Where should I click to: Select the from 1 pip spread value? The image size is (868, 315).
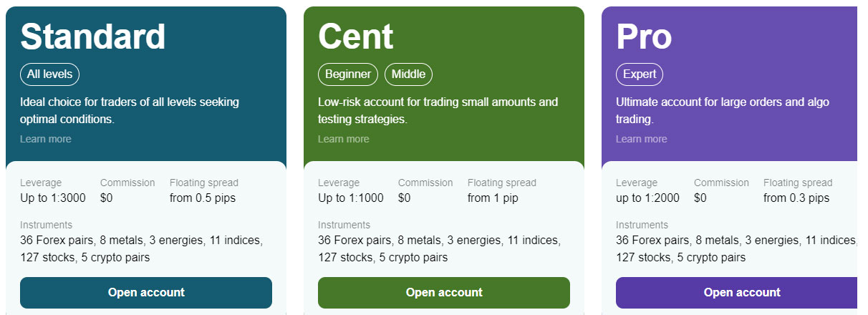click(x=493, y=198)
